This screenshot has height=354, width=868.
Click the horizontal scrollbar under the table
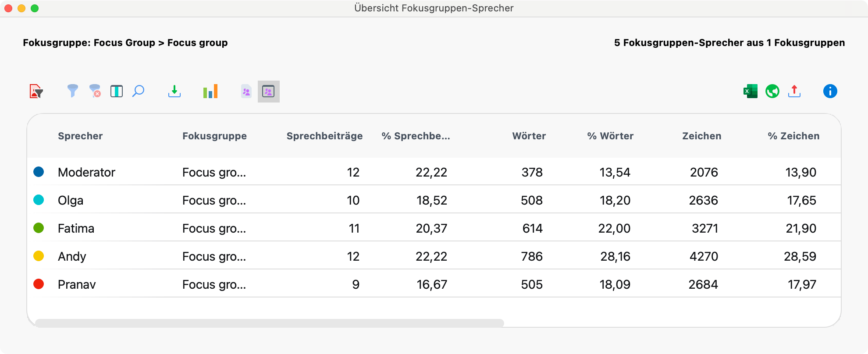[x=269, y=323]
